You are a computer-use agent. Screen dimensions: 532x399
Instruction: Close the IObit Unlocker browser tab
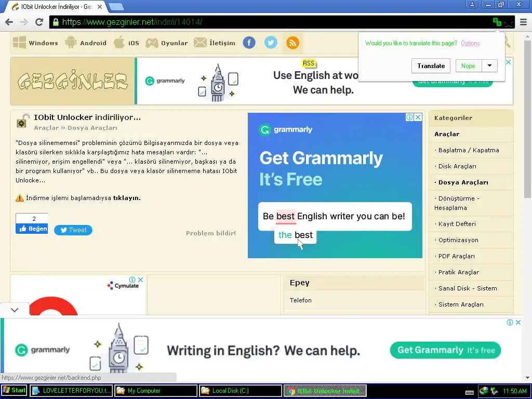pos(100,6)
